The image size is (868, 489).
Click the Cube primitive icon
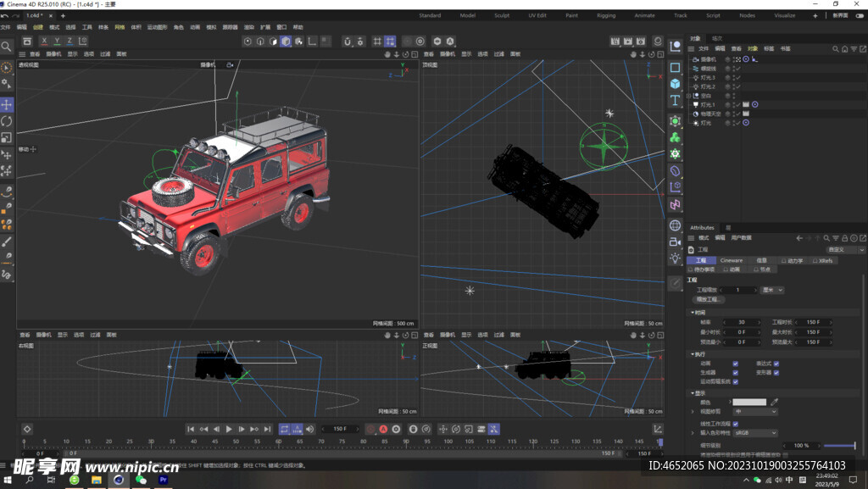click(x=675, y=84)
